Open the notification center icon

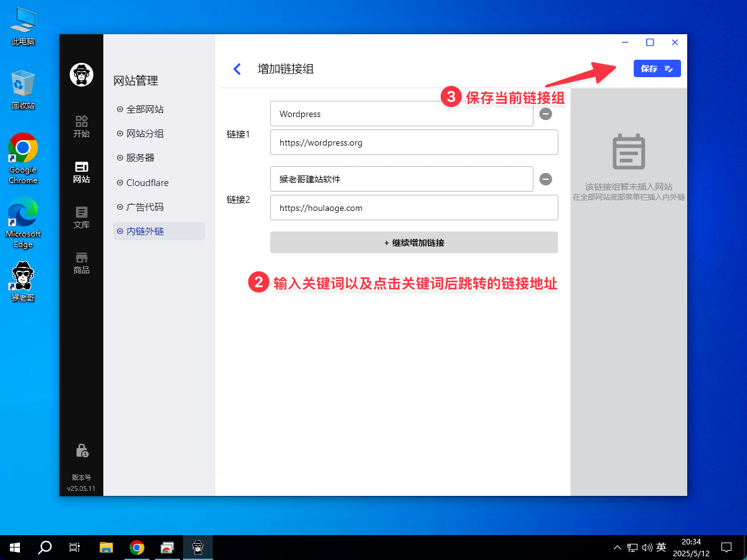(x=726, y=548)
